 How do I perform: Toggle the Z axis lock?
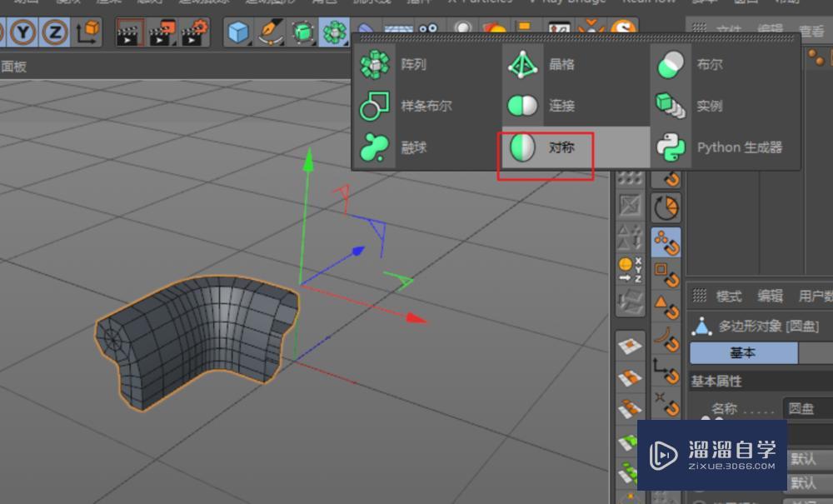point(54,32)
